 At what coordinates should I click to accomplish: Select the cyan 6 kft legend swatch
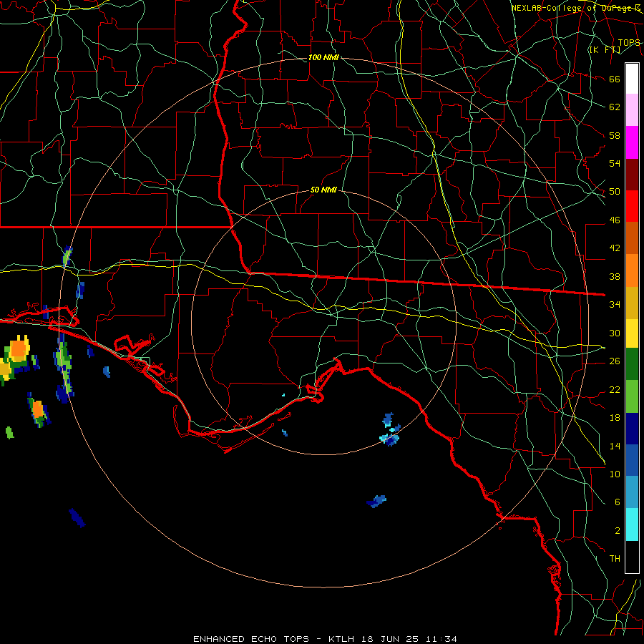pyautogui.click(x=632, y=525)
